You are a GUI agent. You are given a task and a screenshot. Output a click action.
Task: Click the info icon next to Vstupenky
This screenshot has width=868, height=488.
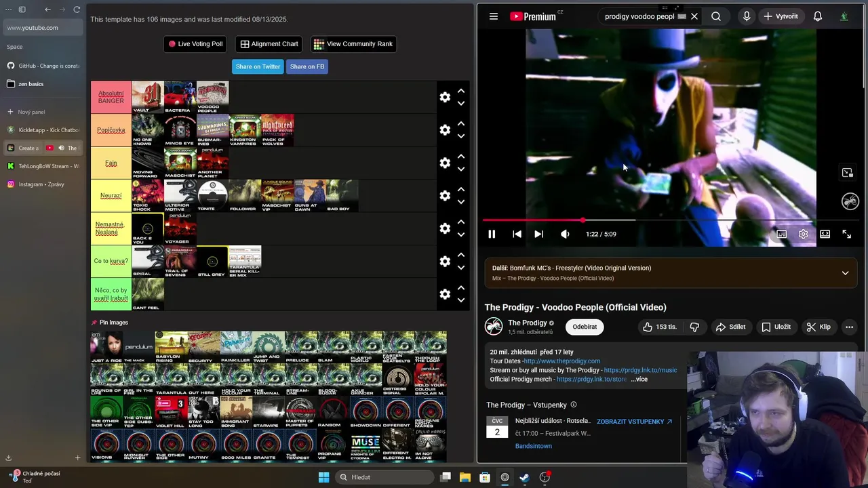[574, 405]
